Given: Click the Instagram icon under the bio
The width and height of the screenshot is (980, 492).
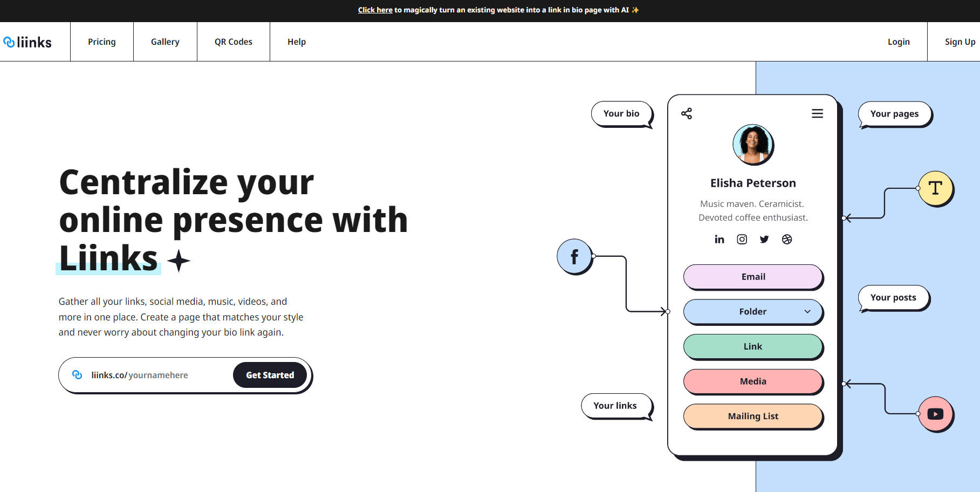Looking at the screenshot, I should tap(742, 239).
